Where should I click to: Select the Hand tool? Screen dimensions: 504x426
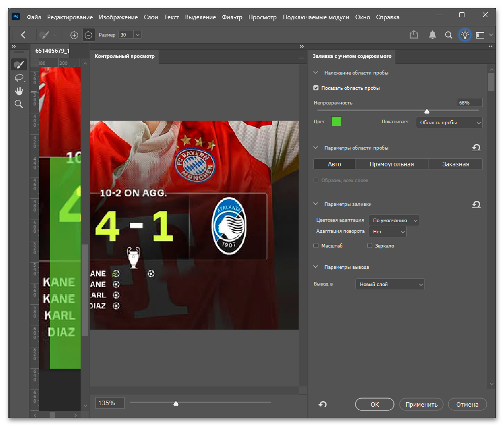(19, 91)
